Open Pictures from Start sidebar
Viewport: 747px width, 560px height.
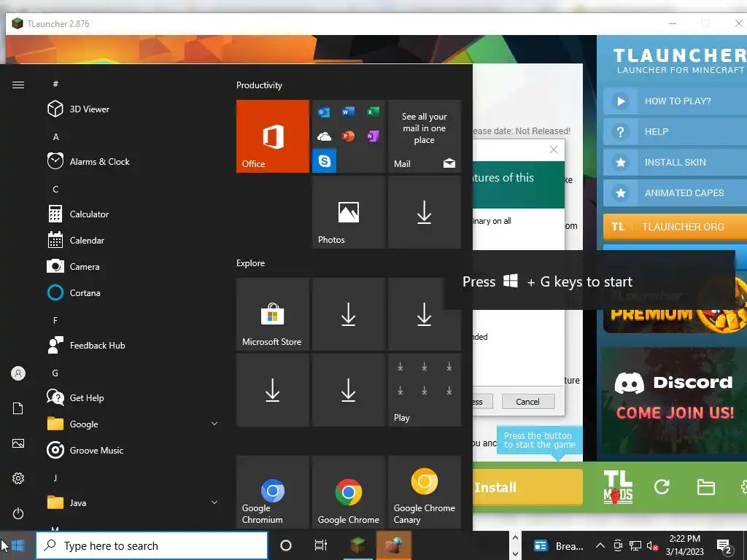point(18,443)
